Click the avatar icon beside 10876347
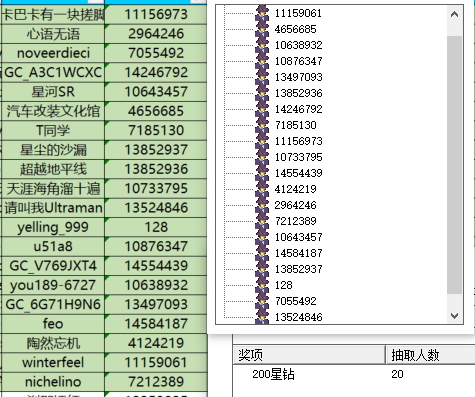 262,61
